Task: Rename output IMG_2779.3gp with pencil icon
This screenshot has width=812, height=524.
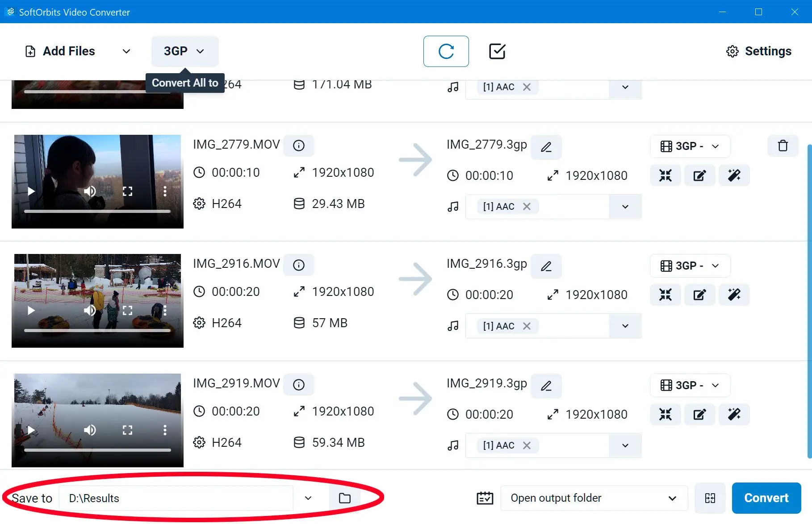Action: [x=546, y=147]
